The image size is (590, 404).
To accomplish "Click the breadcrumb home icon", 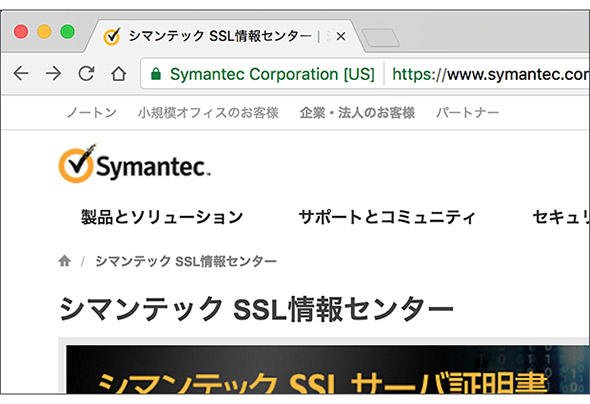I will 65,261.
